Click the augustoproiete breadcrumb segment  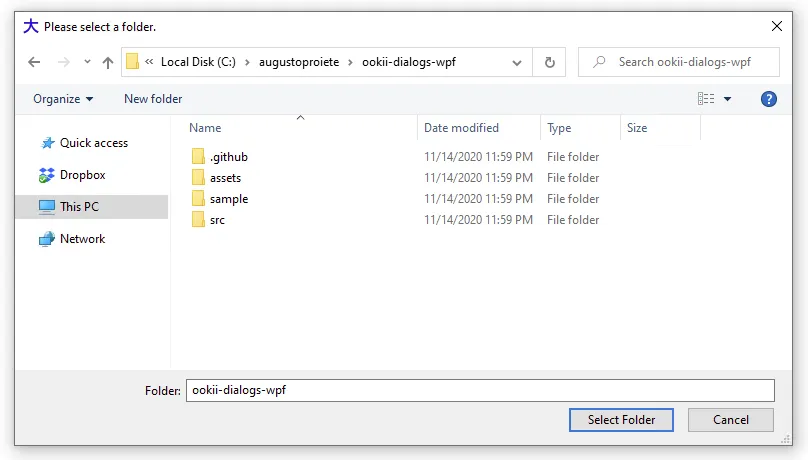[299, 62]
